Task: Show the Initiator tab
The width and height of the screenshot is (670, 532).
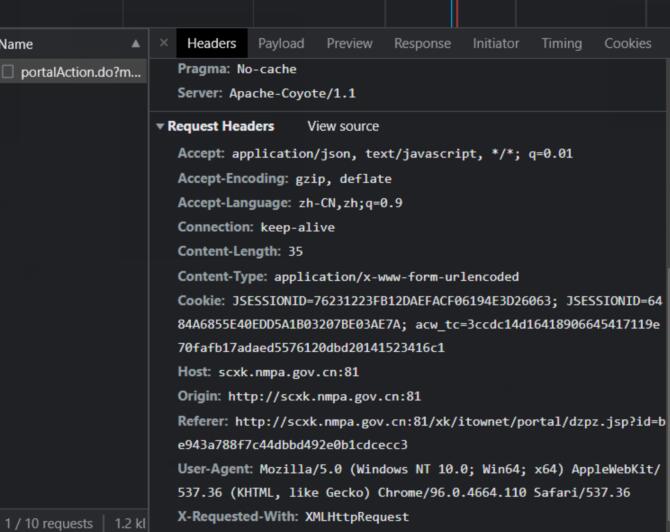Action: pos(496,44)
